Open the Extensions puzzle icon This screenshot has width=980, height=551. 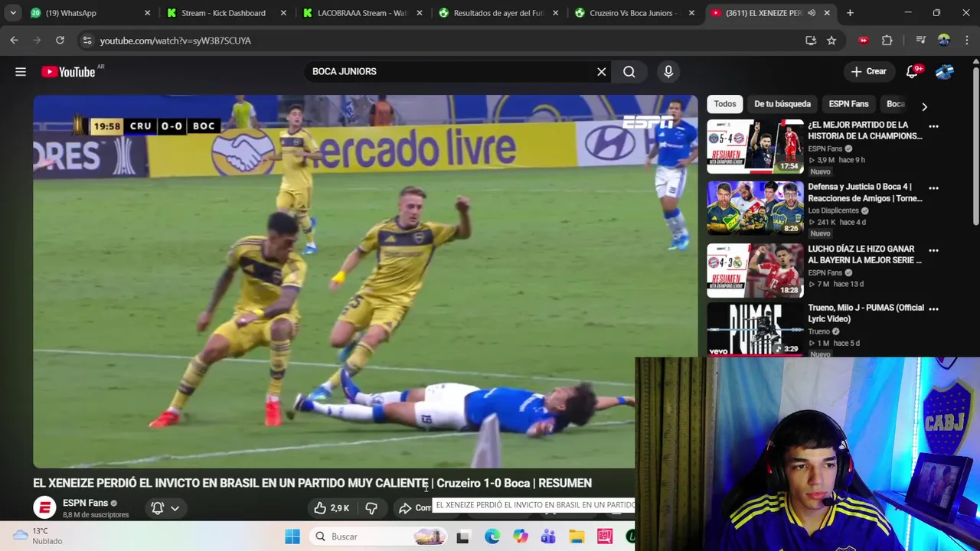pos(887,41)
